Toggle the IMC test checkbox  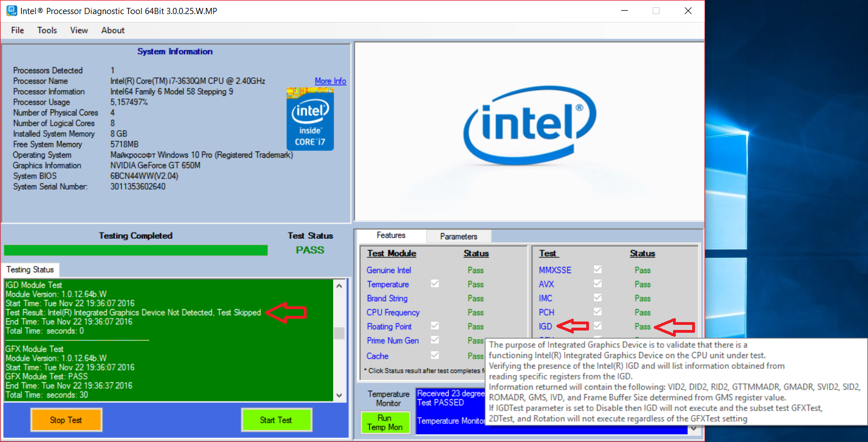tap(597, 298)
